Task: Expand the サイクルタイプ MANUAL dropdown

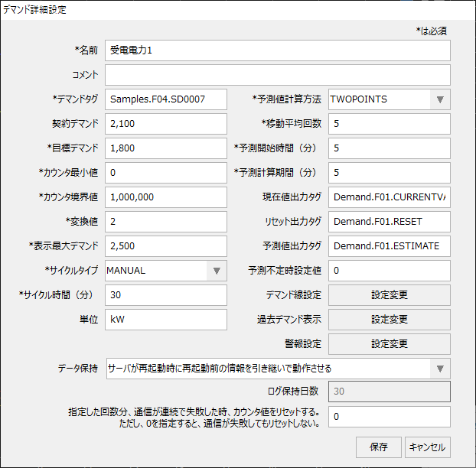Action: [x=166, y=271]
